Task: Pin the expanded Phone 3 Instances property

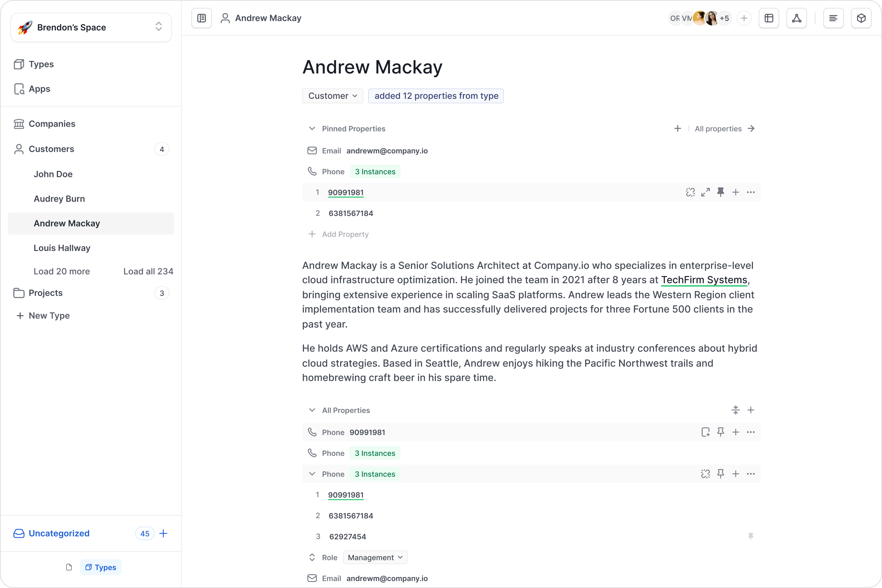Action: pos(720,474)
